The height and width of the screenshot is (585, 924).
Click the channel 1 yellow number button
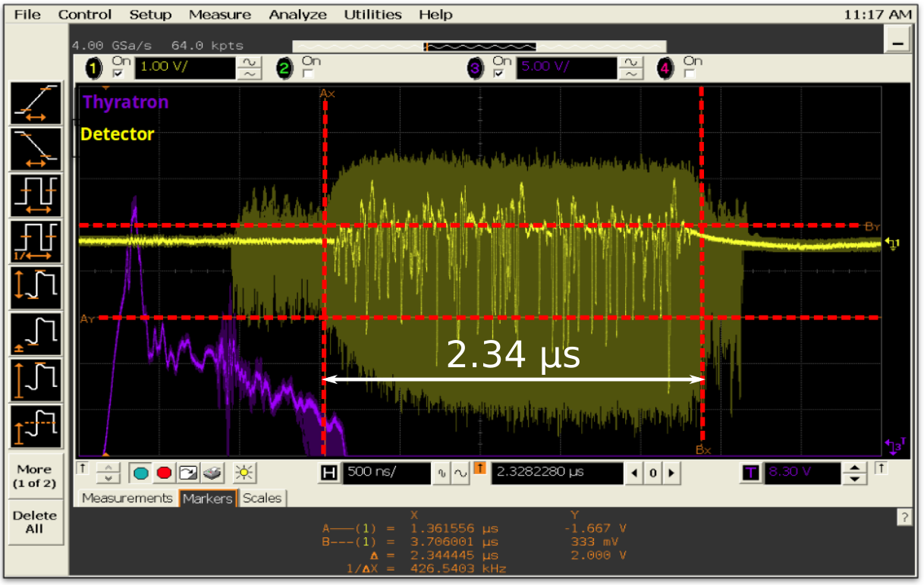(x=94, y=70)
